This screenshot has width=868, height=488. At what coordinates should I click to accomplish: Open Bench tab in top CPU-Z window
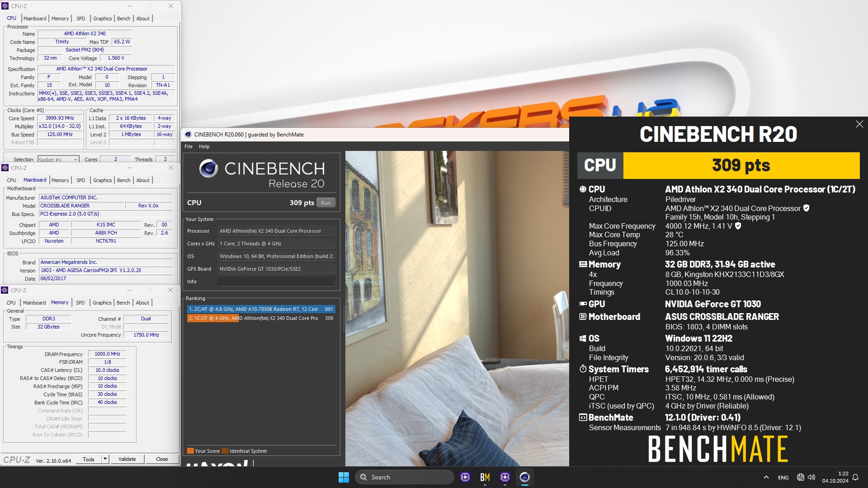coord(123,19)
